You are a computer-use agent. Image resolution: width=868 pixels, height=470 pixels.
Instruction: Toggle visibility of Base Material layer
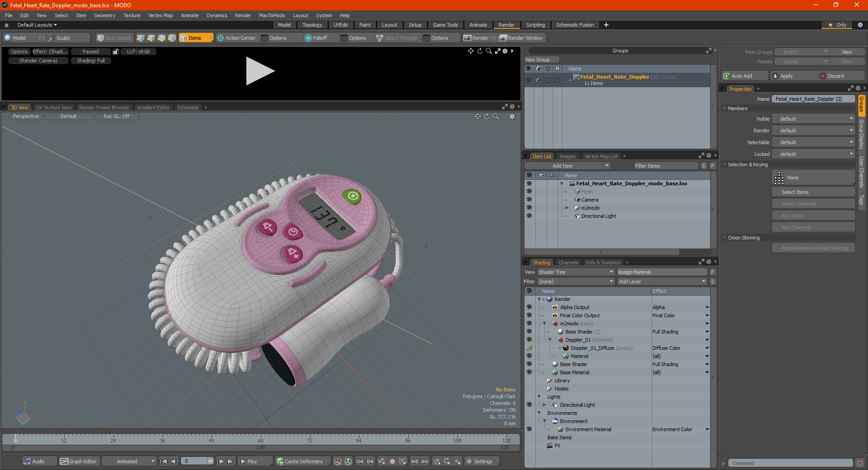(x=529, y=372)
